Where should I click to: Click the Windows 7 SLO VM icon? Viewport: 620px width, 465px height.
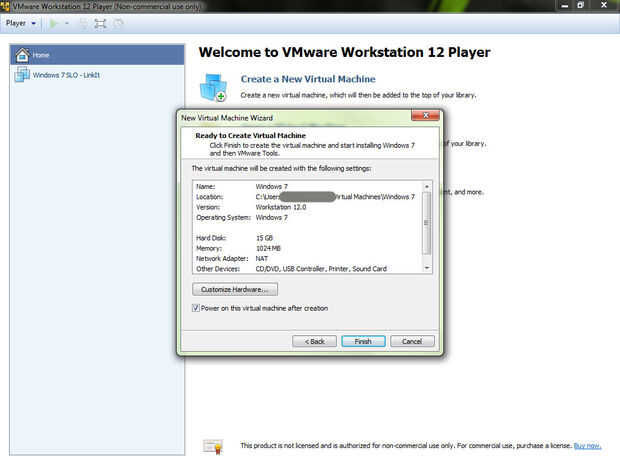pos(22,75)
